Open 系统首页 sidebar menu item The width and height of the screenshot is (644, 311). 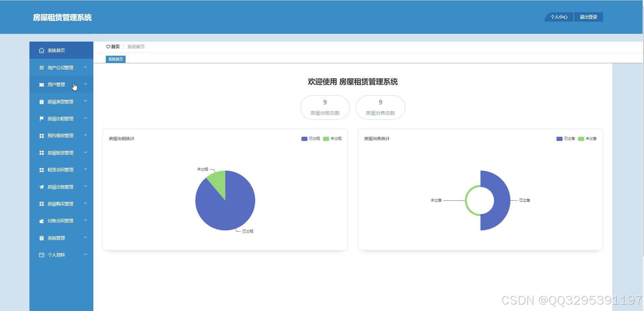coord(61,50)
